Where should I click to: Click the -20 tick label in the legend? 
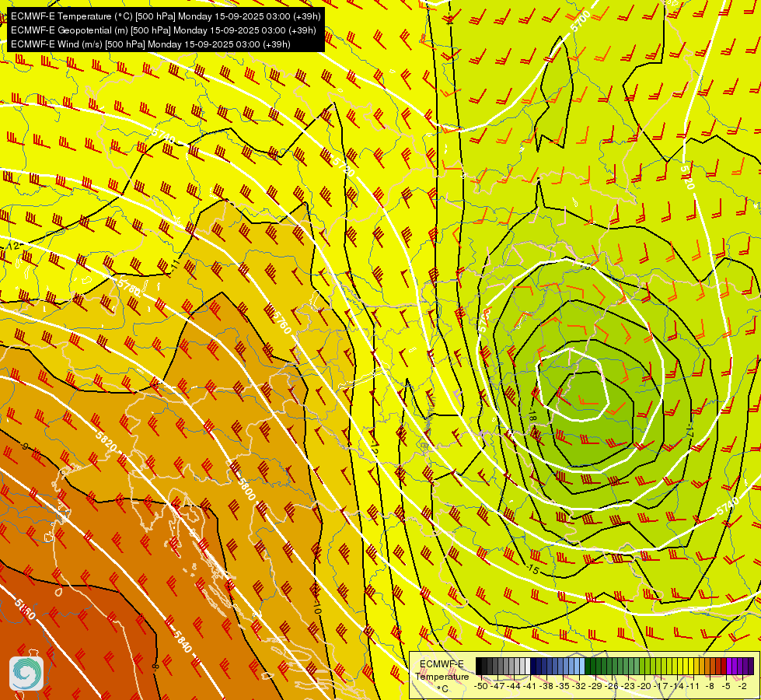[x=644, y=687]
